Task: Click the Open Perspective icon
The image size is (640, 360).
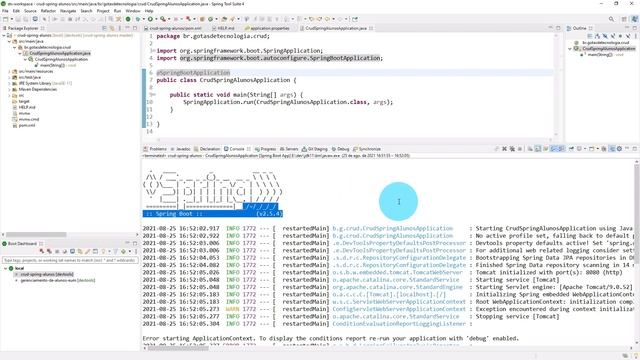Action: 624,19
